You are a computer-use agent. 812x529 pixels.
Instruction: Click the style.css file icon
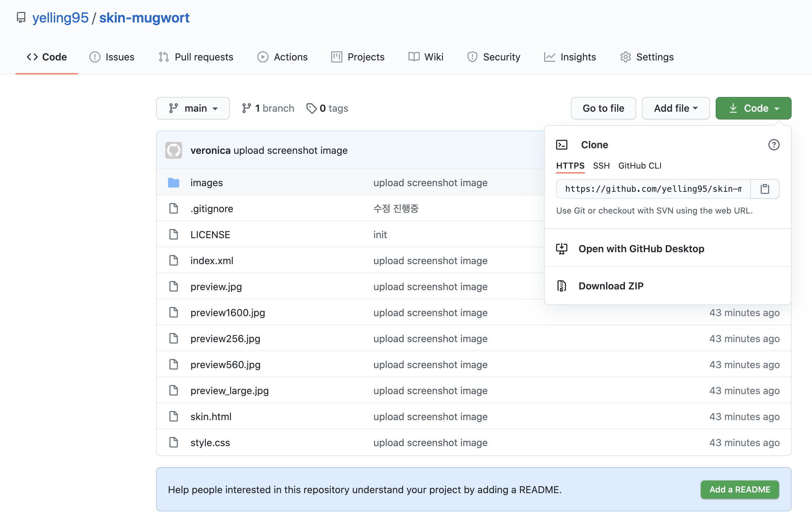(174, 443)
